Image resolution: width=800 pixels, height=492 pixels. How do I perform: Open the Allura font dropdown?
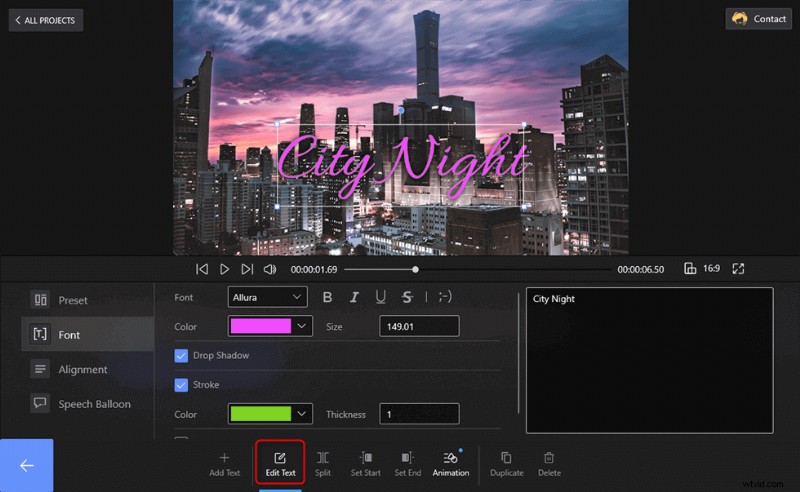pos(267,297)
